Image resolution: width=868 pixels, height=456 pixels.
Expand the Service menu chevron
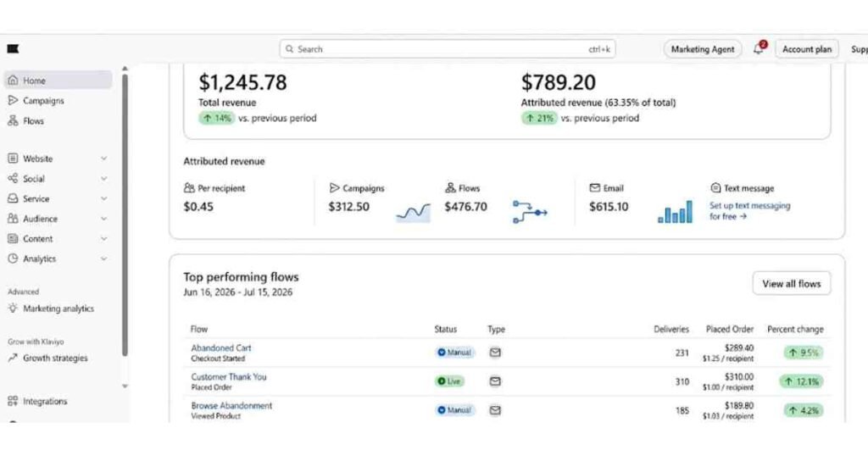(103, 198)
